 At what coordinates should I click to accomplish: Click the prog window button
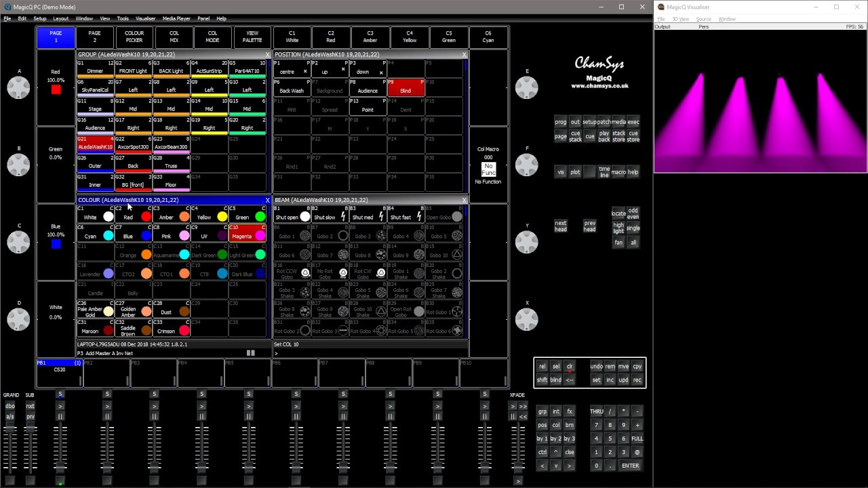coord(561,122)
